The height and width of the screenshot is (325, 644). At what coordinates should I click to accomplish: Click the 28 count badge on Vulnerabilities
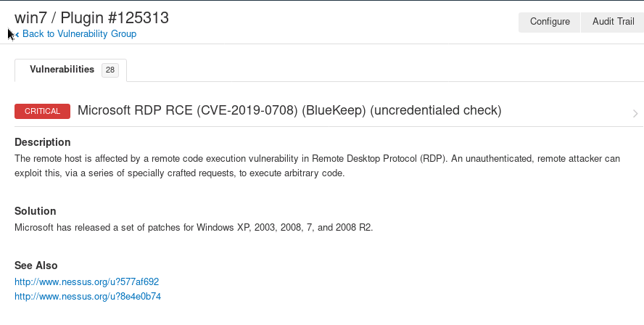110,70
